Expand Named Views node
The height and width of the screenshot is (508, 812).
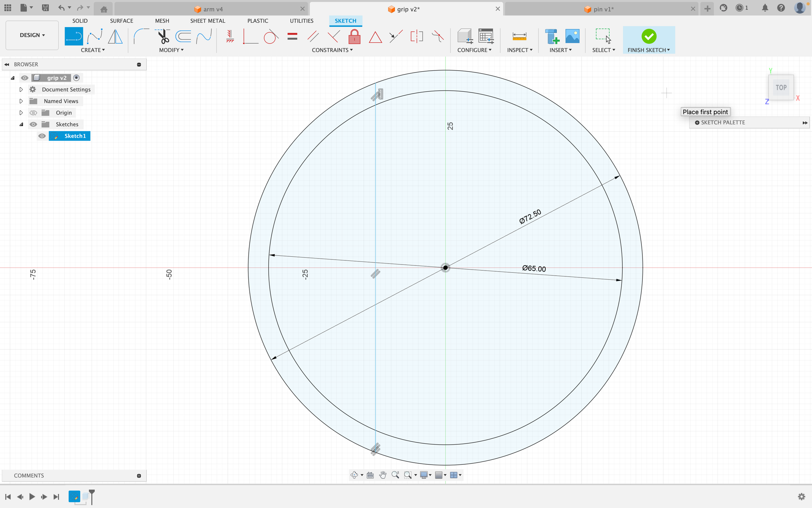[x=21, y=101]
